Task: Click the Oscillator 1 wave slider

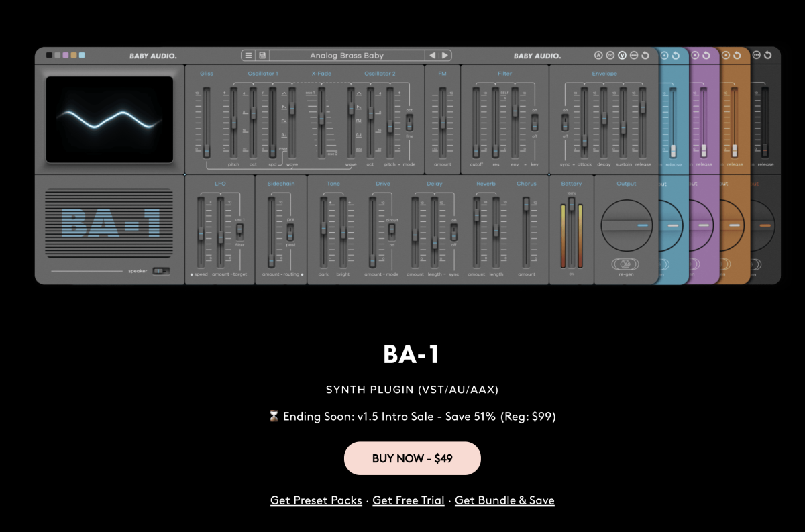Action: click(x=292, y=122)
